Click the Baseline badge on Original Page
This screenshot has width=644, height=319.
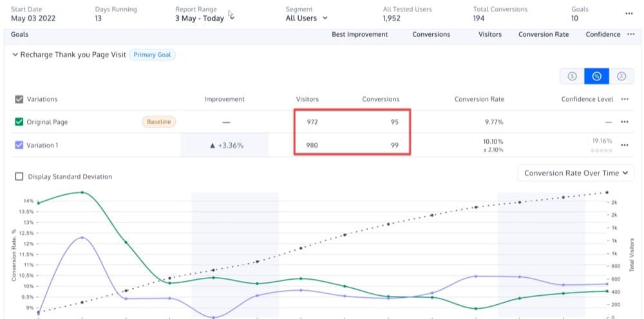[x=158, y=122]
